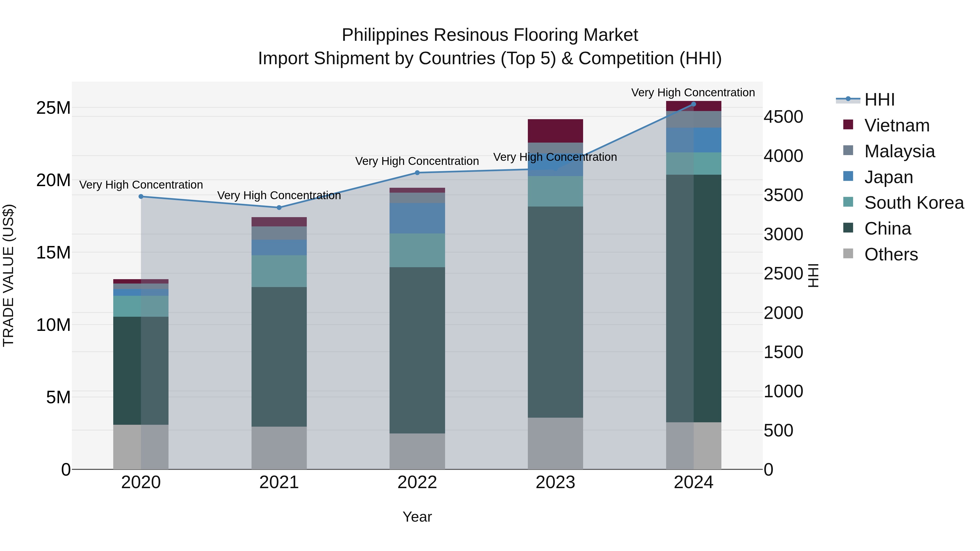Click the Malaysia segment of the 2021 bar
This screenshot has width=980, height=551.
[x=279, y=233]
